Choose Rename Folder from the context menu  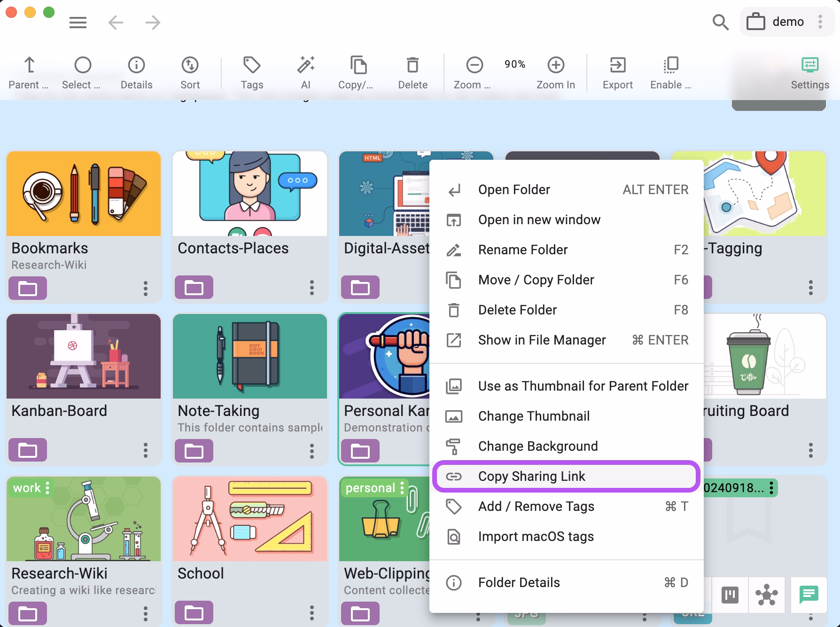pos(522,250)
